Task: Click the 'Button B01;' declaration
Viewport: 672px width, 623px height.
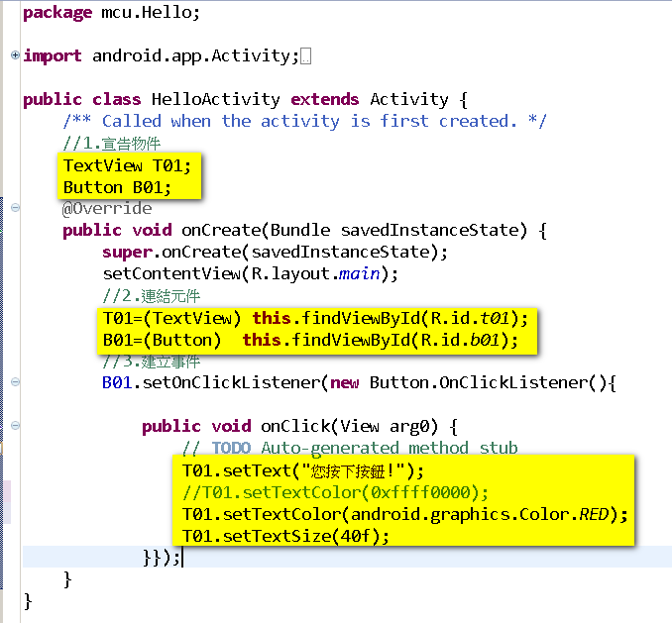Action: pos(117,187)
